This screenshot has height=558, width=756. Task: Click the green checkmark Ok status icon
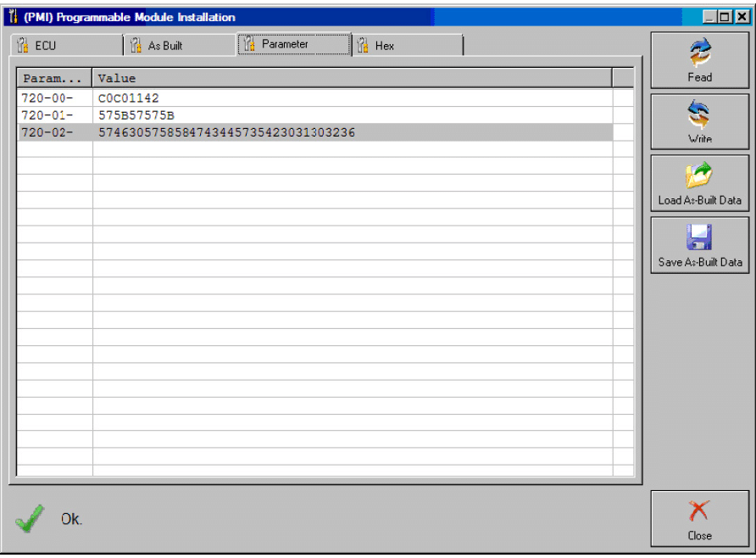[30, 519]
